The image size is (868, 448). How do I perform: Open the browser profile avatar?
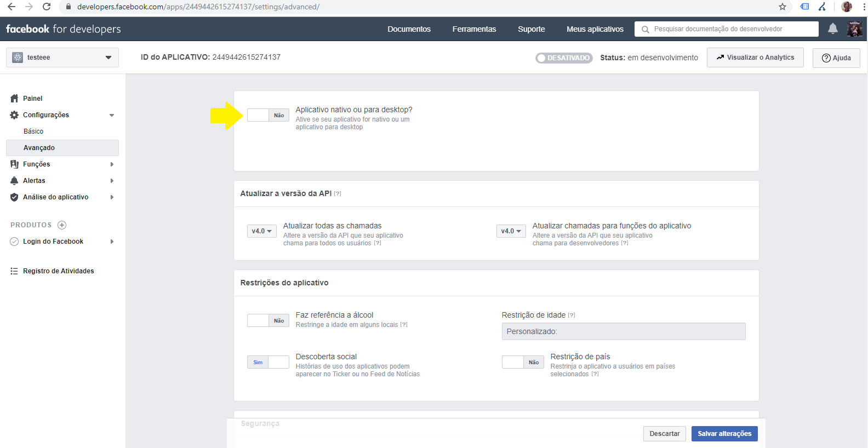tap(847, 7)
